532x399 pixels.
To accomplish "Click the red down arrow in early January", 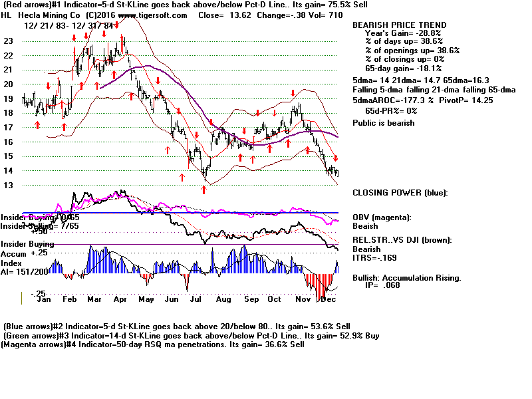I will [x=49, y=86].
